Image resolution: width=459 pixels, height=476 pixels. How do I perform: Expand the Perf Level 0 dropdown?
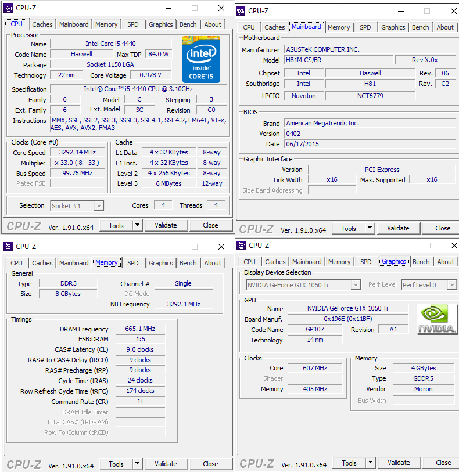pos(452,285)
